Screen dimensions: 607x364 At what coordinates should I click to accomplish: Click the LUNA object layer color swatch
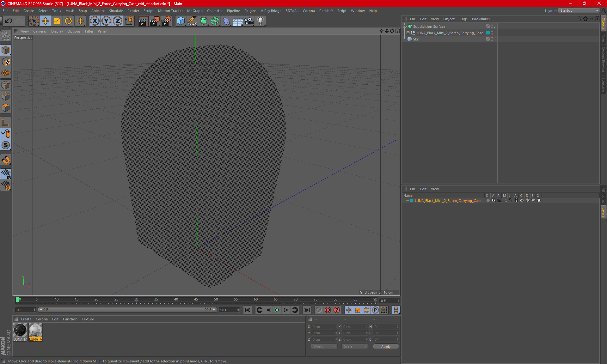[488, 33]
